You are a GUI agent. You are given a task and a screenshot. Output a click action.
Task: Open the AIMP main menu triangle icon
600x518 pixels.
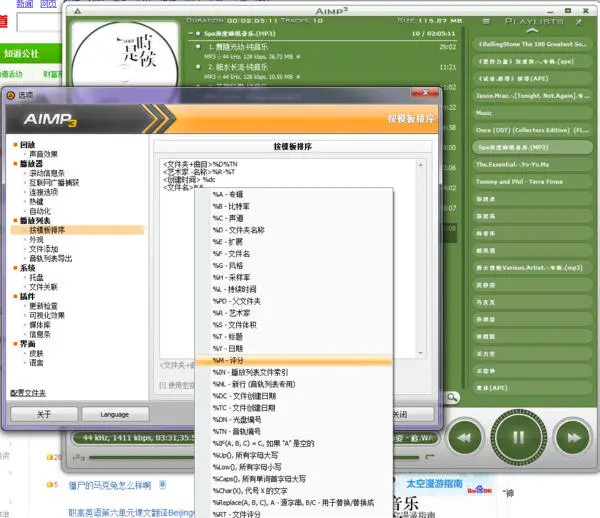tap(78, 11)
